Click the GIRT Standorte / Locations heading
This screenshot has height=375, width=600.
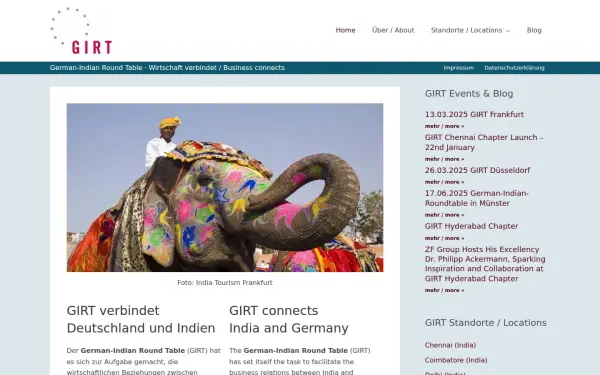tap(486, 323)
